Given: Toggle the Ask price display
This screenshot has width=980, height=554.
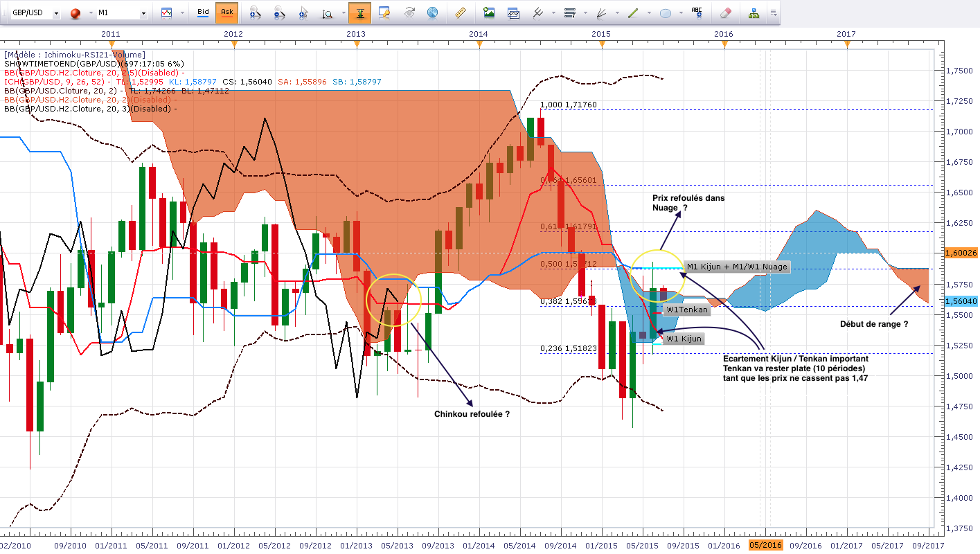Looking at the screenshot, I should point(226,12).
